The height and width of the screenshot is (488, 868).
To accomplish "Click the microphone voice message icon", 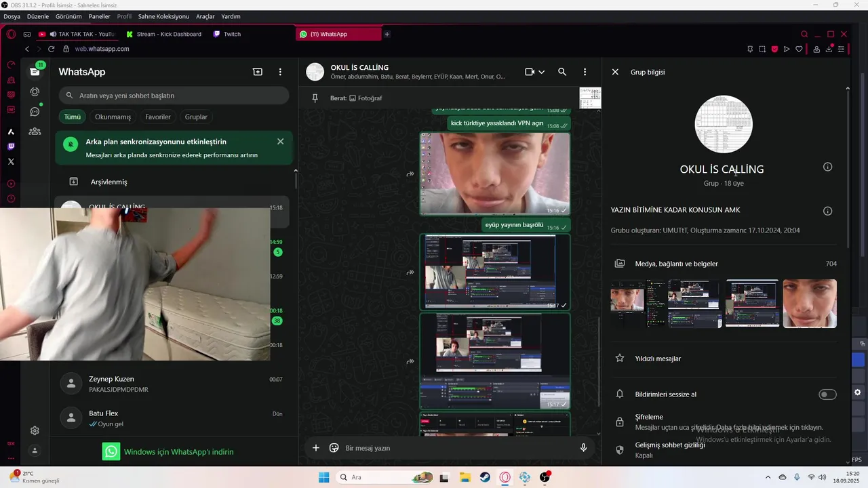I will coord(583,448).
